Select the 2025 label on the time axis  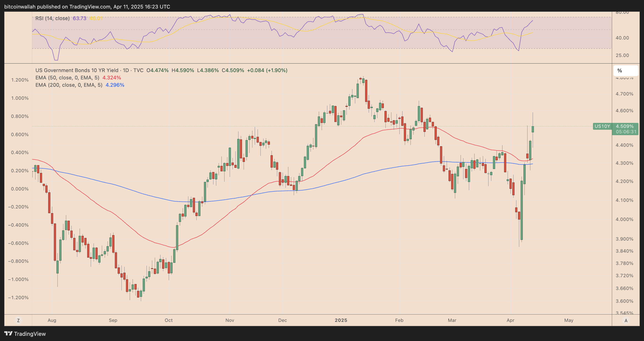(341, 320)
